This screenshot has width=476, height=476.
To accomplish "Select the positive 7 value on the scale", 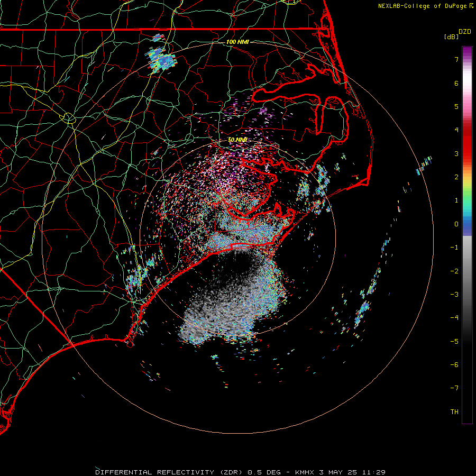I will click(456, 59).
